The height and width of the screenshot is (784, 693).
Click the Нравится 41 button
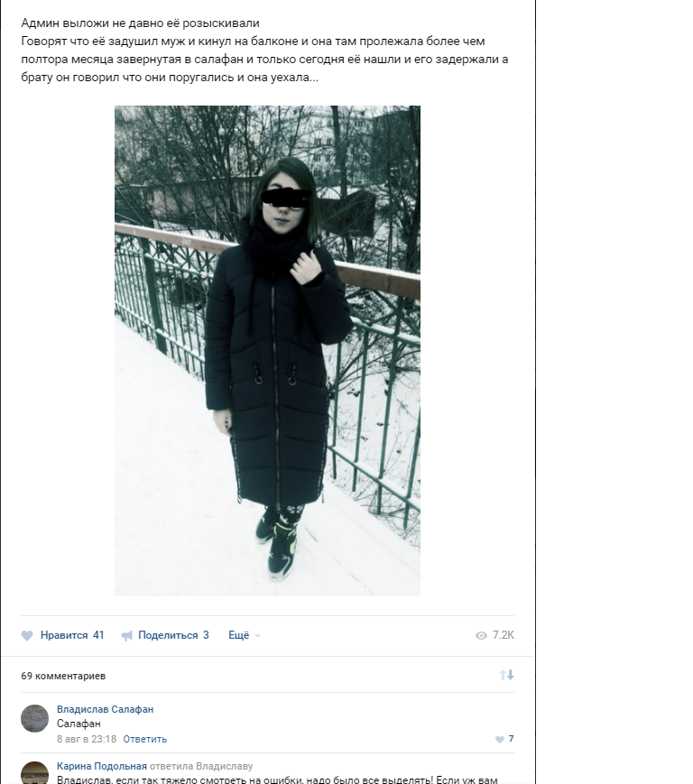tap(62, 635)
